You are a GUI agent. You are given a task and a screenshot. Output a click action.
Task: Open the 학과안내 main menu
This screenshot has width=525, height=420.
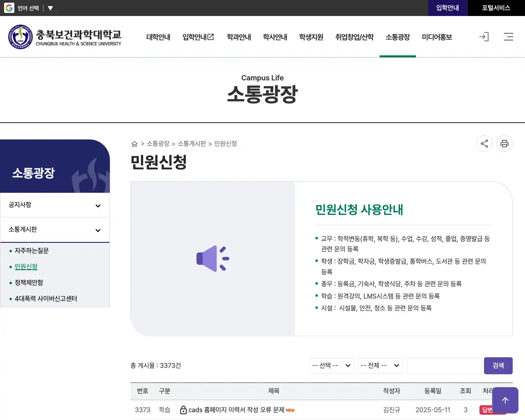[239, 37]
